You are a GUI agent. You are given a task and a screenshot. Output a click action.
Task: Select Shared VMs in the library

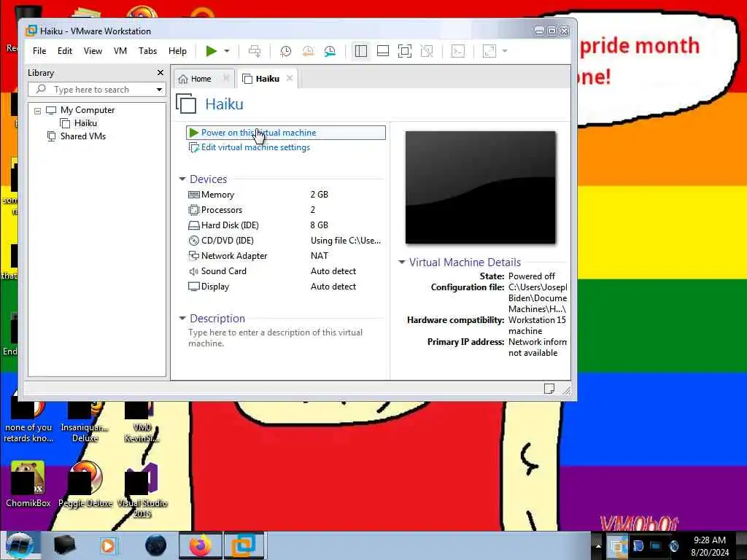(x=82, y=136)
